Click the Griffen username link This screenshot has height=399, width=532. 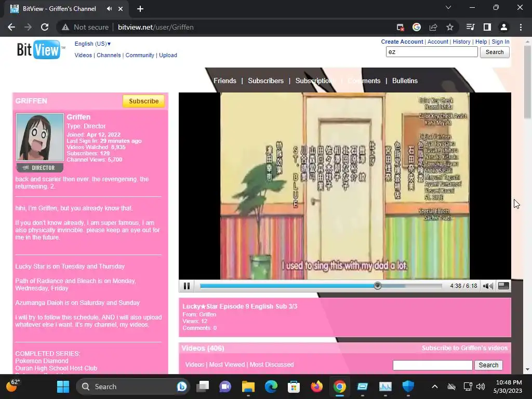click(x=78, y=117)
